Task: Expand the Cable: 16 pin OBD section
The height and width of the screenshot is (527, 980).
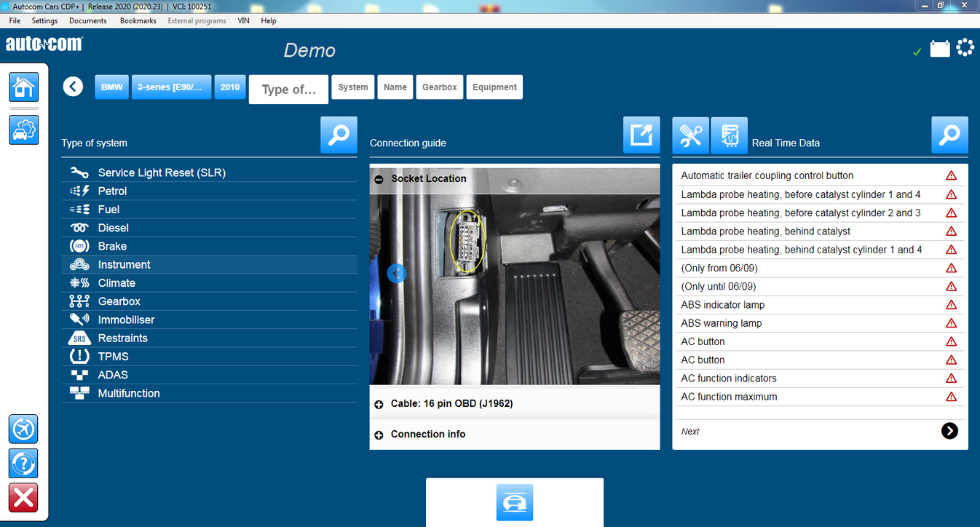Action: [379, 403]
